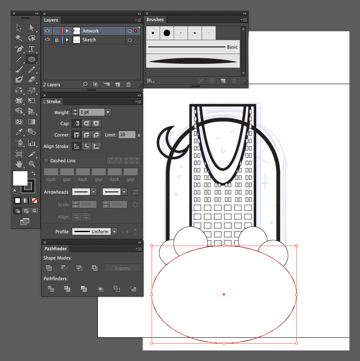Align stroke to center option
The image size is (360, 361).
pos(77,146)
